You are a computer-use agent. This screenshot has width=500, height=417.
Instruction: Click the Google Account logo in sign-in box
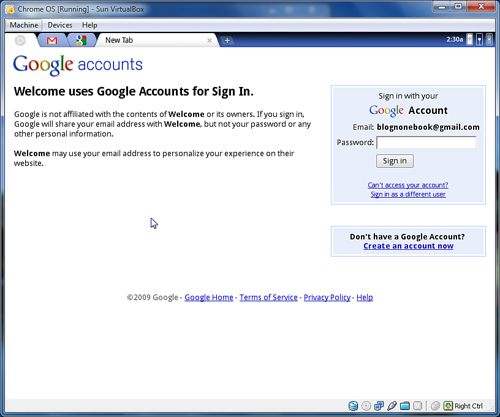click(x=408, y=110)
